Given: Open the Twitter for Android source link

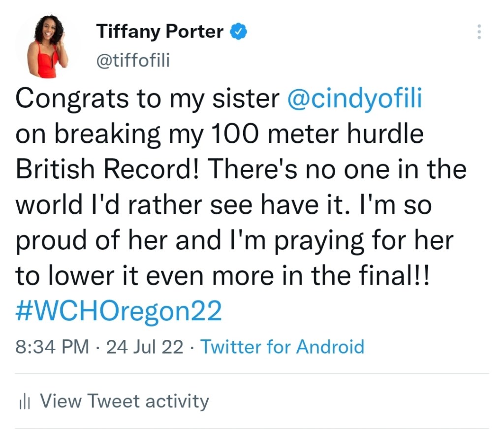Looking at the screenshot, I should [282, 346].
